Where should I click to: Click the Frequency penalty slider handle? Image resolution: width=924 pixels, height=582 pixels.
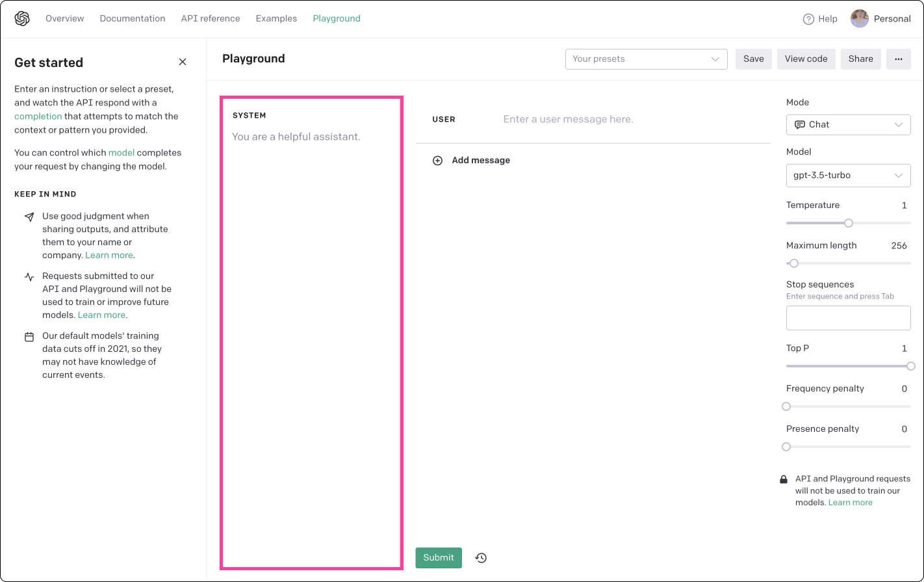(x=786, y=406)
